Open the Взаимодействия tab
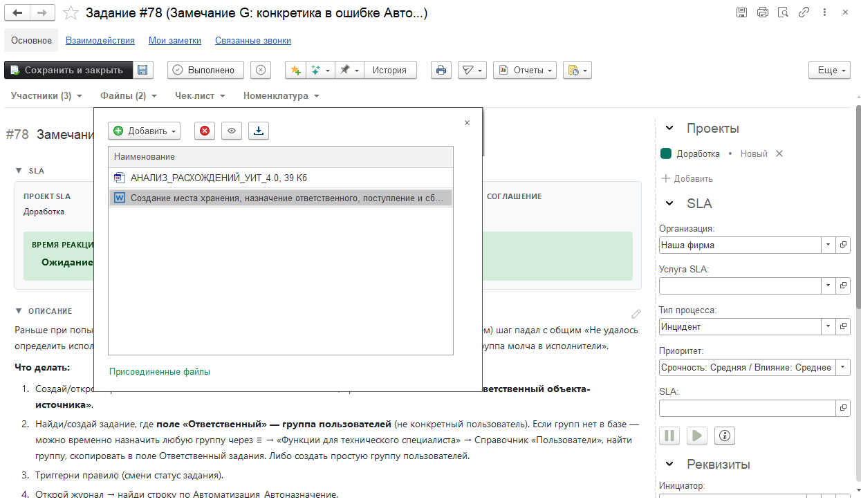 pyautogui.click(x=100, y=41)
